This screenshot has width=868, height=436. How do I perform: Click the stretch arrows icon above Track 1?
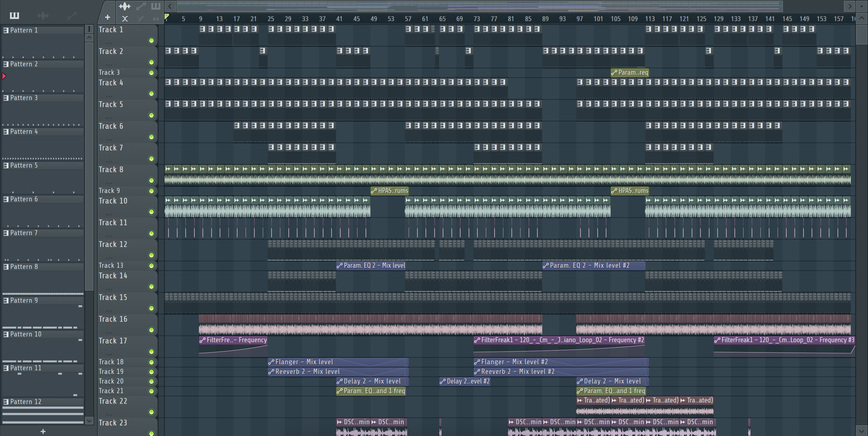click(156, 19)
